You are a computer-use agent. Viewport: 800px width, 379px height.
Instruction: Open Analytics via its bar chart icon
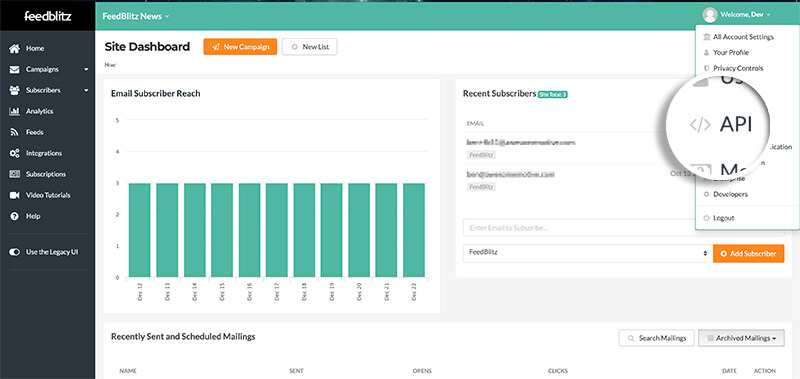point(15,111)
